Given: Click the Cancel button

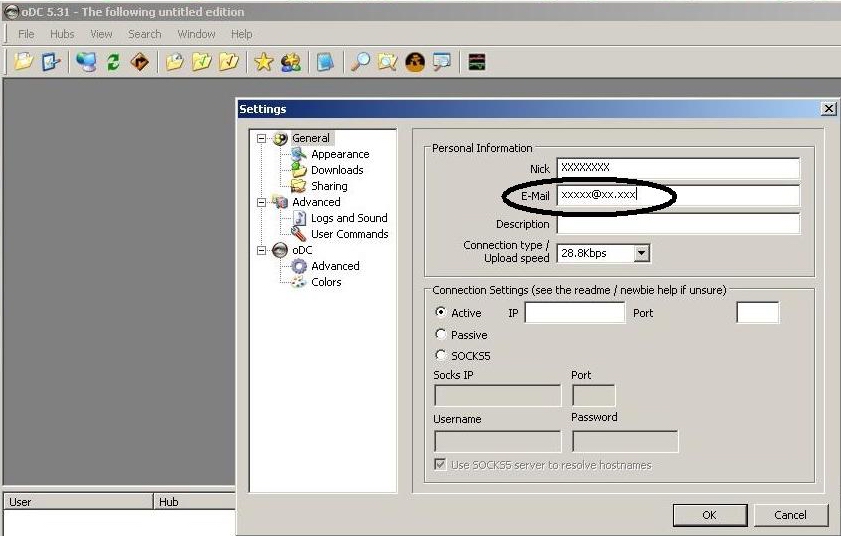Looking at the screenshot, I should click(790, 515).
